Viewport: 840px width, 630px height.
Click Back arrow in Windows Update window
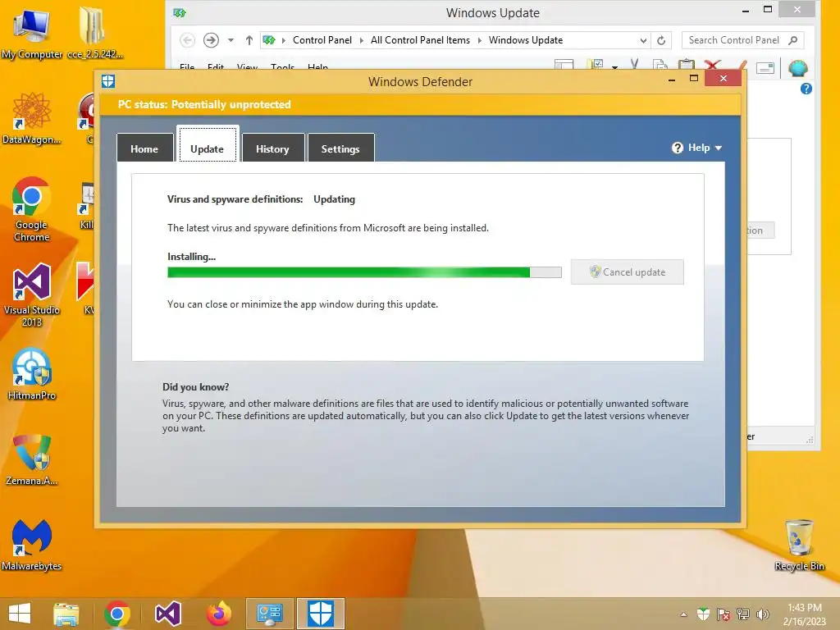[x=187, y=40]
